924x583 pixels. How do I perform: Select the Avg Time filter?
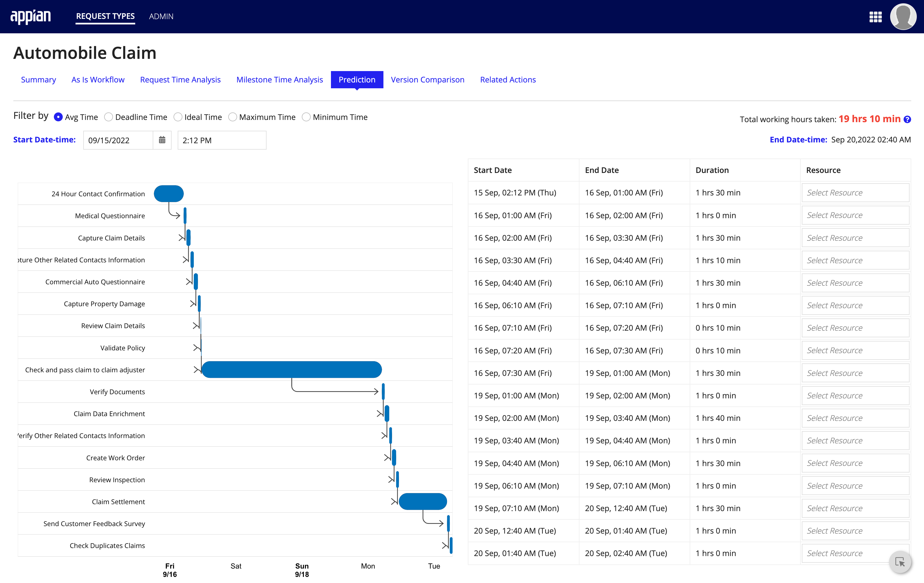tap(58, 117)
